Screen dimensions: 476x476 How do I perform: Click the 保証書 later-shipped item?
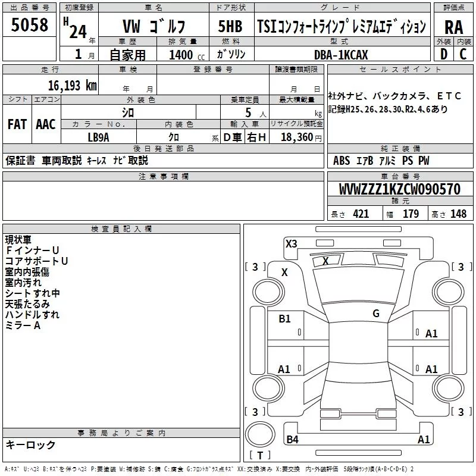coord(20,160)
